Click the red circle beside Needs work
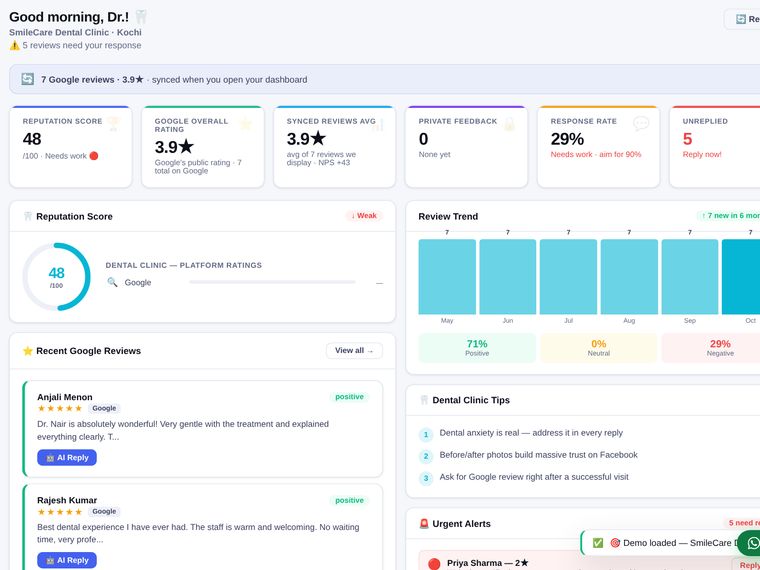 click(x=94, y=156)
